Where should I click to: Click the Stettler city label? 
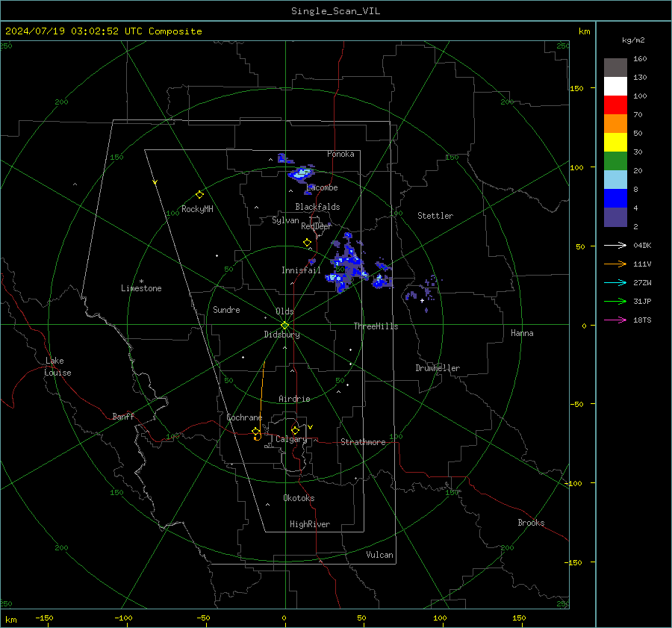tap(435, 216)
